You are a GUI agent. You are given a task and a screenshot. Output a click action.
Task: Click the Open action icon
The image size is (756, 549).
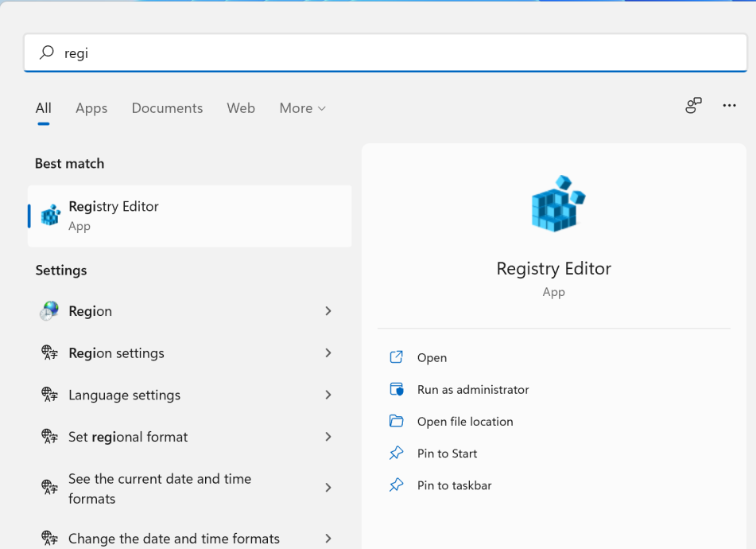pyautogui.click(x=397, y=357)
